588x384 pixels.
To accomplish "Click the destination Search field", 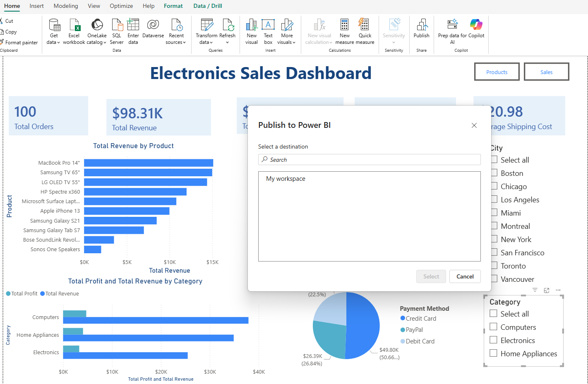I will pos(370,160).
